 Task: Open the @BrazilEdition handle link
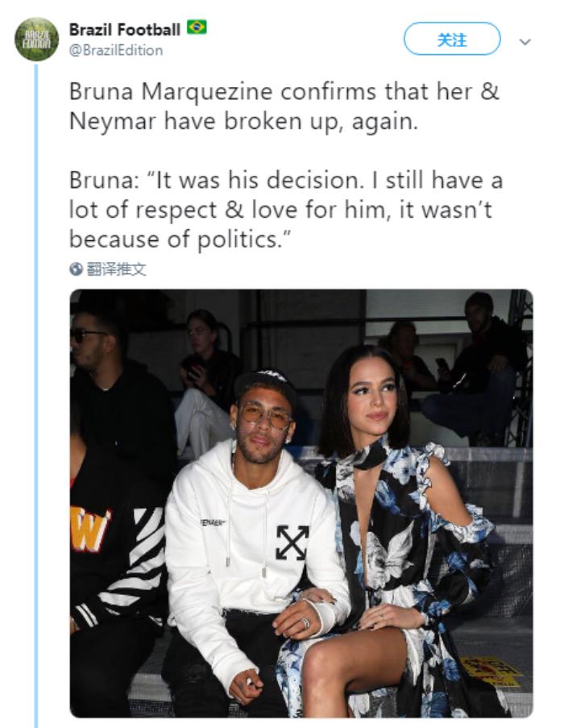pyautogui.click(x=115, y=50)
